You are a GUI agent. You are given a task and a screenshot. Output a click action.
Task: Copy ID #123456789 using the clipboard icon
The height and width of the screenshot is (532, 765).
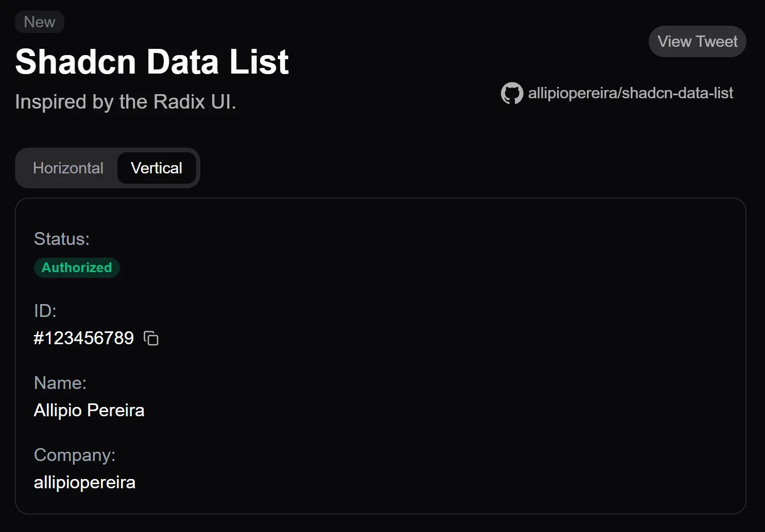click(151, 338)
